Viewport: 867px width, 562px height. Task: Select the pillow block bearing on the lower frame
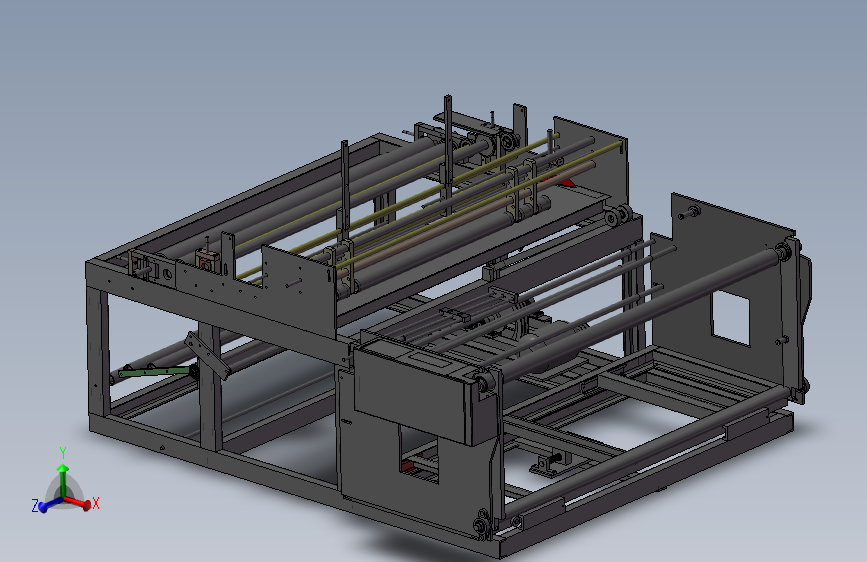click(x=547, y=465)
